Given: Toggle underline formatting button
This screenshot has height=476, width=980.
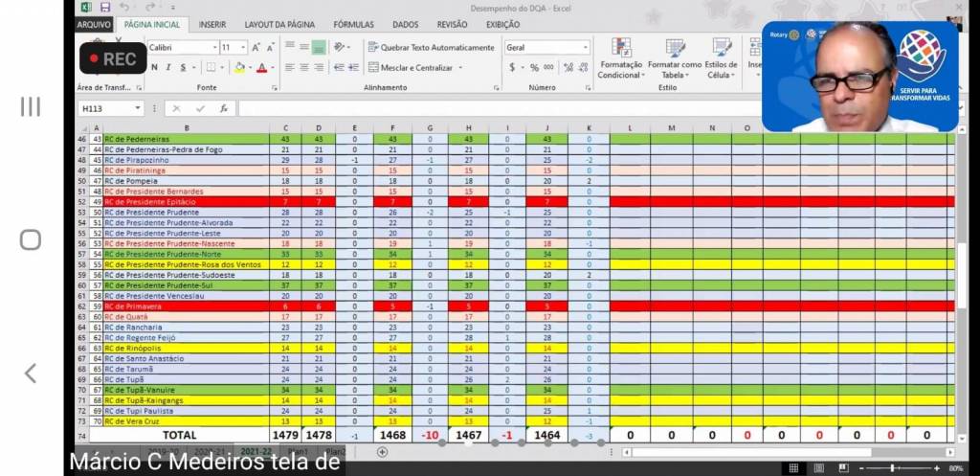Looking at the screenshot, I should [182, 67].
